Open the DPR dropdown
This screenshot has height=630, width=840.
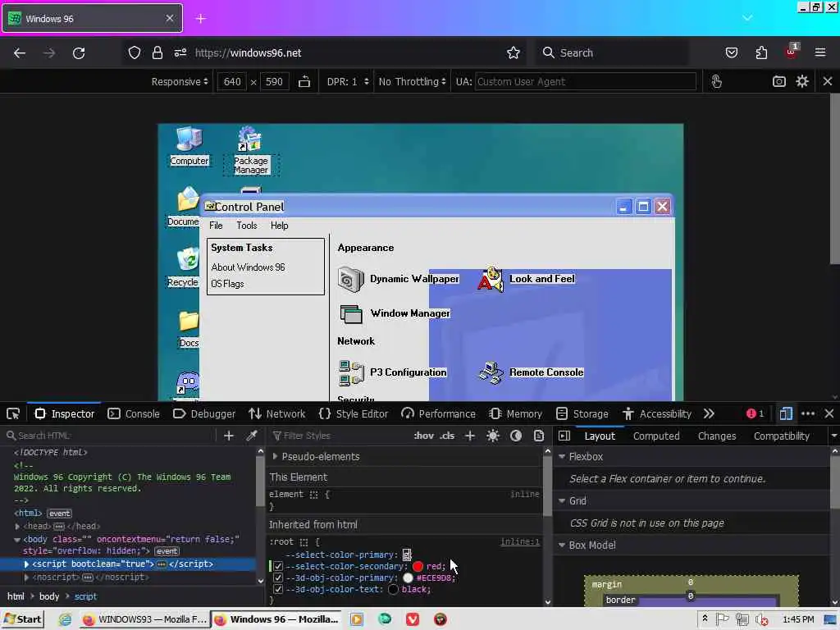coord(347,81)
